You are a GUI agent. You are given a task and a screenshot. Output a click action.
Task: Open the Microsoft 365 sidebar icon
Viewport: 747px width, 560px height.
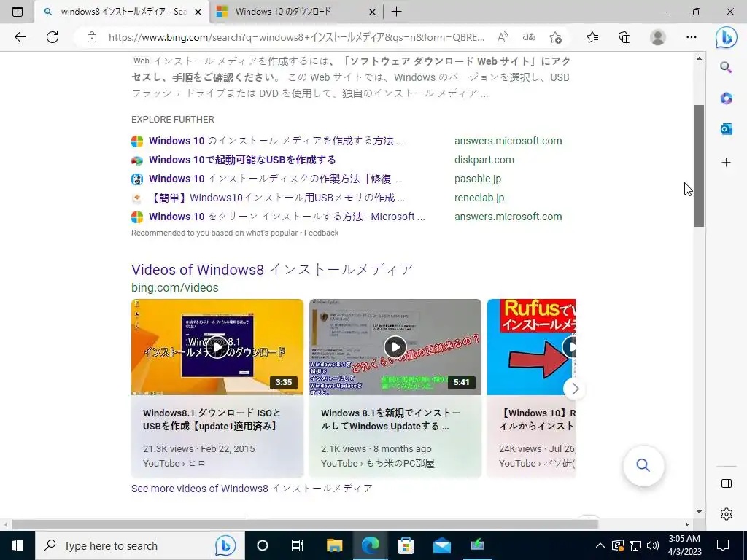pyautogui.click(x=726, y=98)
